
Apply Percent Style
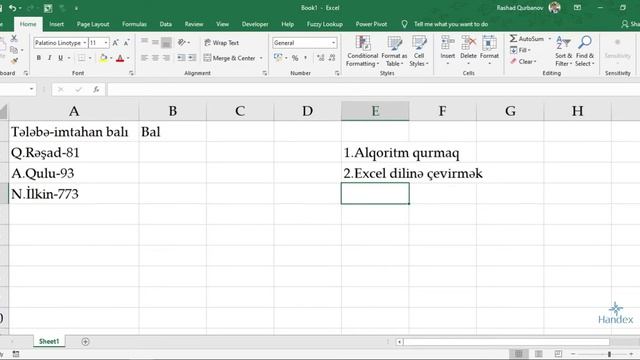(x=295, y=58)
